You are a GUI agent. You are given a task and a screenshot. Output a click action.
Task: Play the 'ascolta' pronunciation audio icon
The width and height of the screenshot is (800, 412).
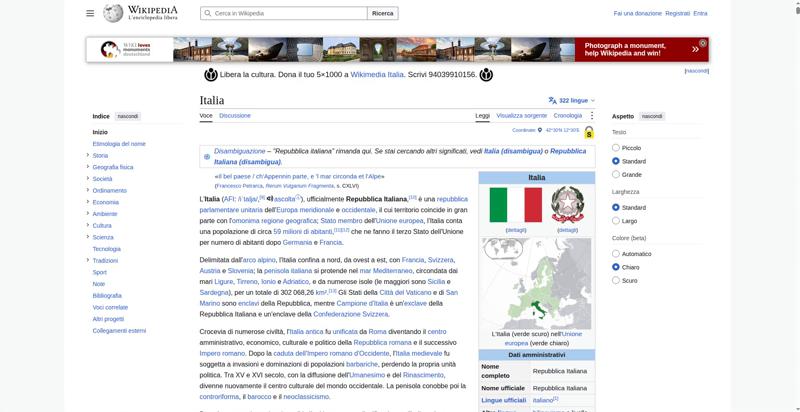(x=270, y=198)
